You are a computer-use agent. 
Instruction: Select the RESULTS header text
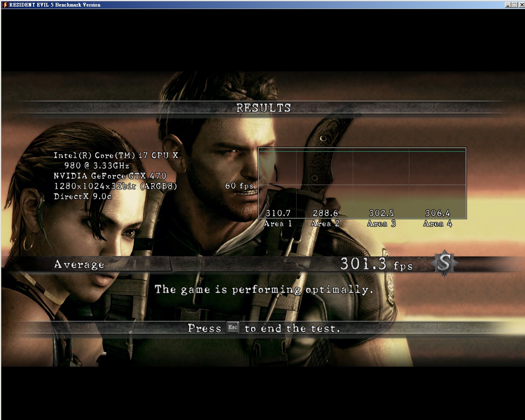(264, 108)
